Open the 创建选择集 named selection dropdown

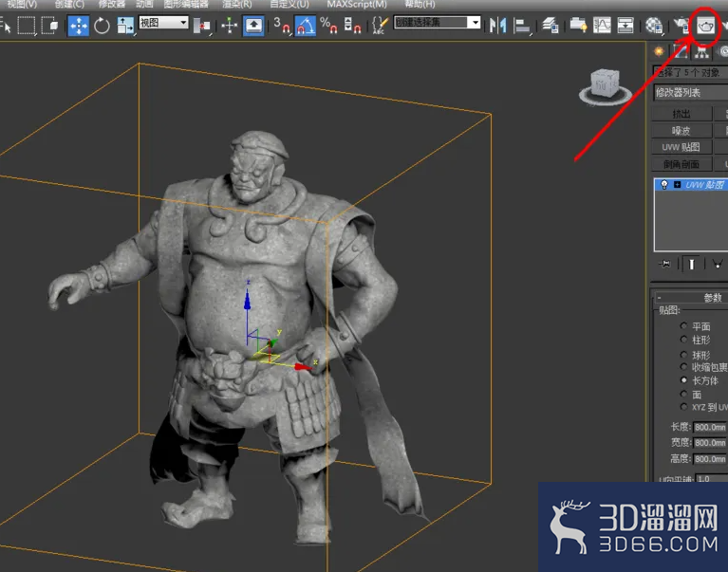[437, 22]
